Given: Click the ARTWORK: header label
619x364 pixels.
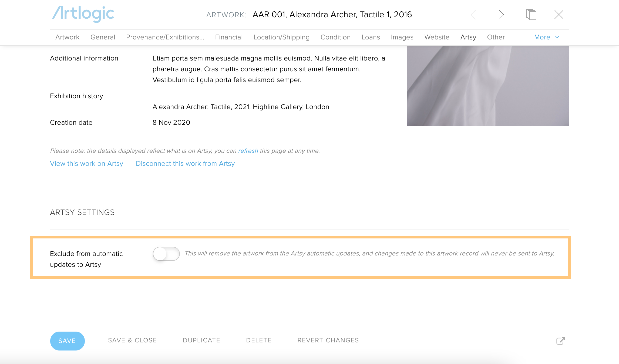Looking at the screenshot, I should point(226,15).
